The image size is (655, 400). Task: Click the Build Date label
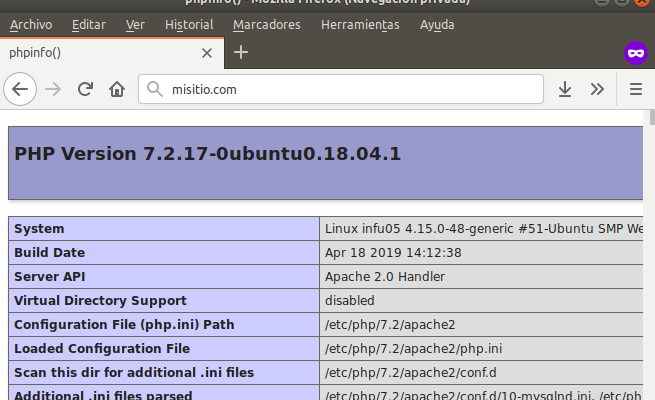pyautogui.click(x=49, y=253)
